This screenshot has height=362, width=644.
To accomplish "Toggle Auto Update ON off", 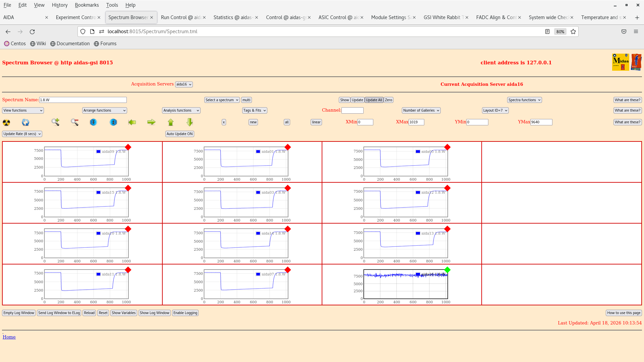I will click(x=179, y=134).
